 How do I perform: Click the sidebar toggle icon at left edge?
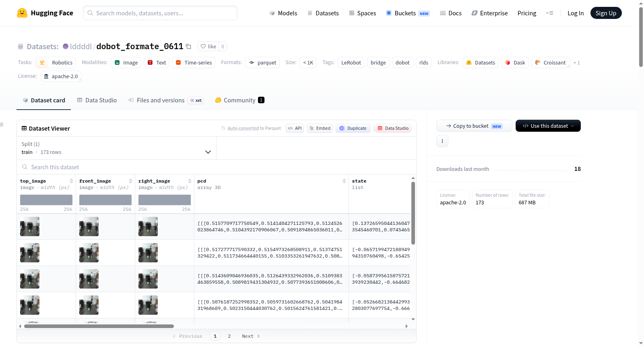(2, 125)
